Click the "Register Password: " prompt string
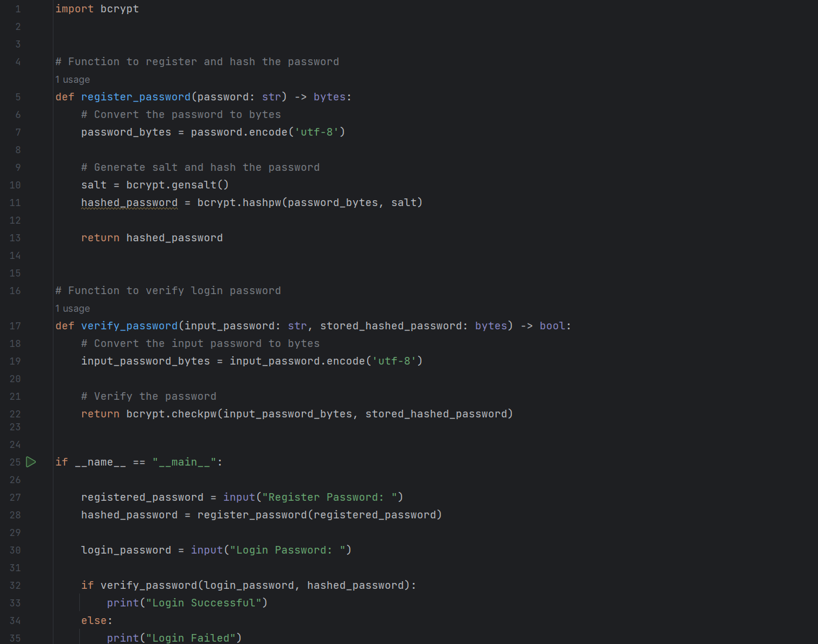Image resolution: width=818 pixels, height=644 pixels. [331, 497]
